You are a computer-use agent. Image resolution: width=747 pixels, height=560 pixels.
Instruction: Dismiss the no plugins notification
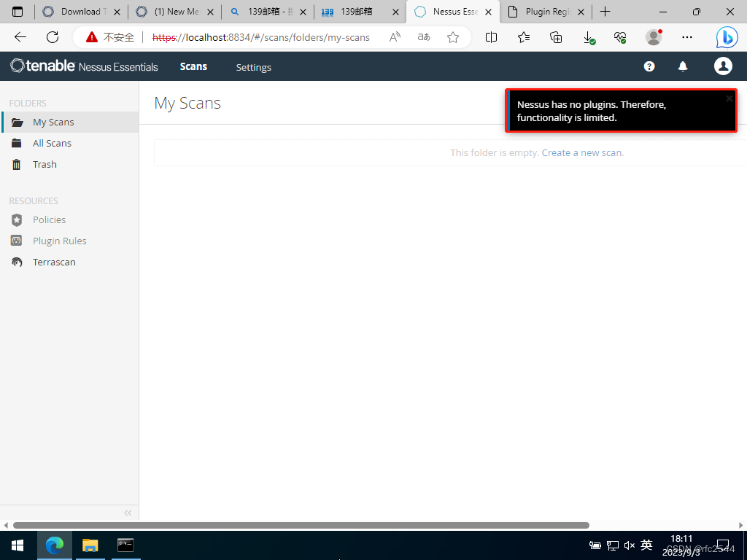(x=729, y=98)
